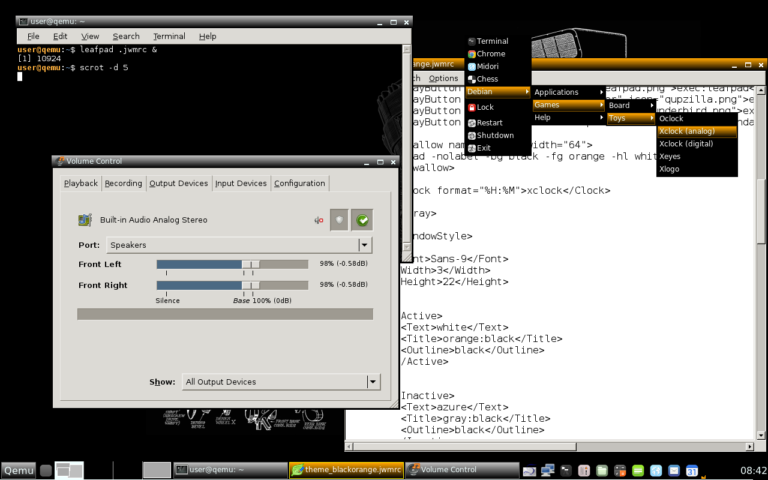The image size is (768, 480).
Task: Start Chess from the popup menu
Action: point(488,79)
